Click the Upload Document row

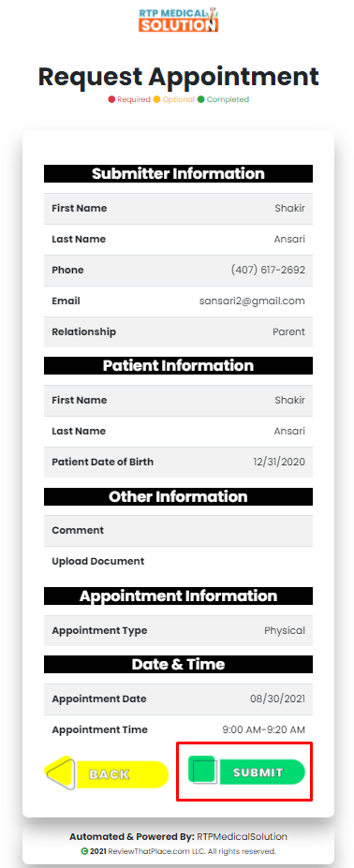pos(178,561)
